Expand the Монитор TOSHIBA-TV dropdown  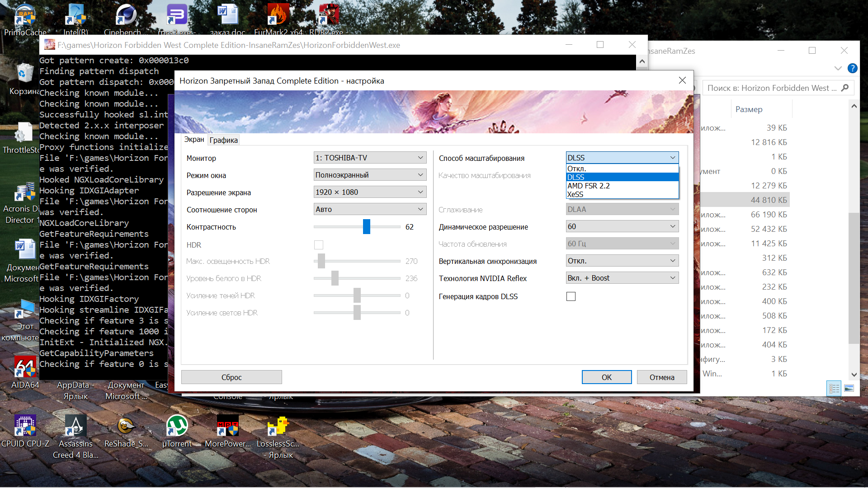click(370, 158)
